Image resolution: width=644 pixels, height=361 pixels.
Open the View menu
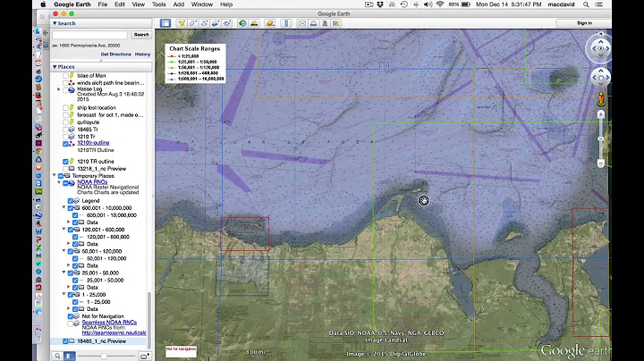[x=139, y=4]
